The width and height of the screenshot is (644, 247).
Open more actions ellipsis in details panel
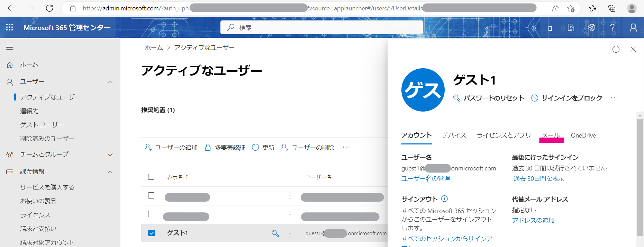pos(614,98)
